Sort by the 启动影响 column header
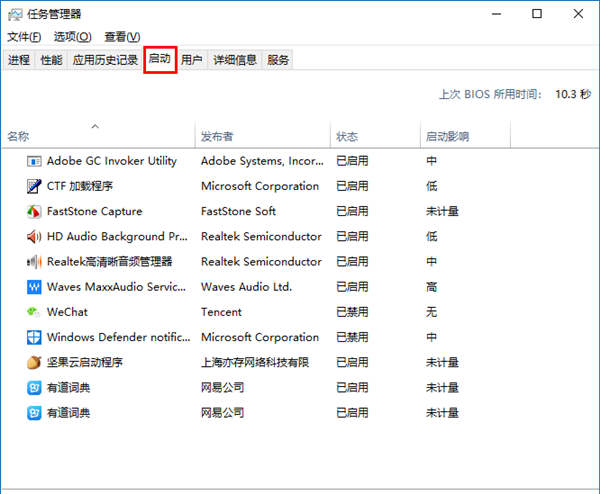Image resolution: width=600 pixels, height=494 pixels. [x=447, y=136]
